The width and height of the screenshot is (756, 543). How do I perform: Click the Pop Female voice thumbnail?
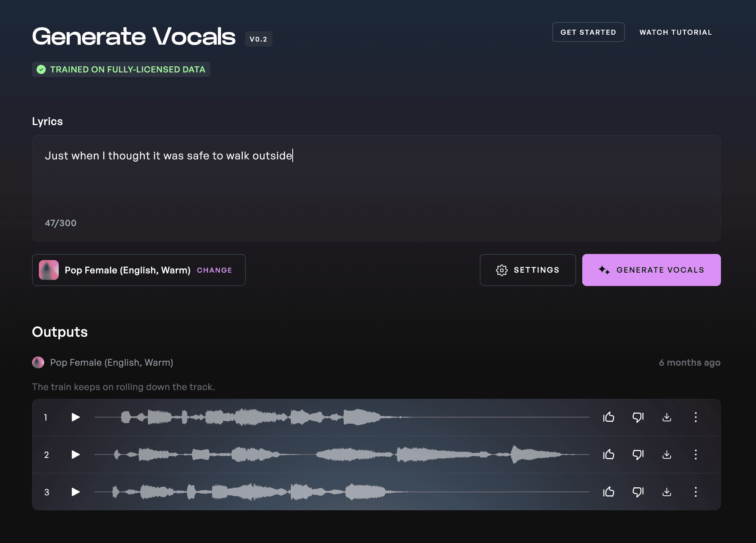pos(49,270)
